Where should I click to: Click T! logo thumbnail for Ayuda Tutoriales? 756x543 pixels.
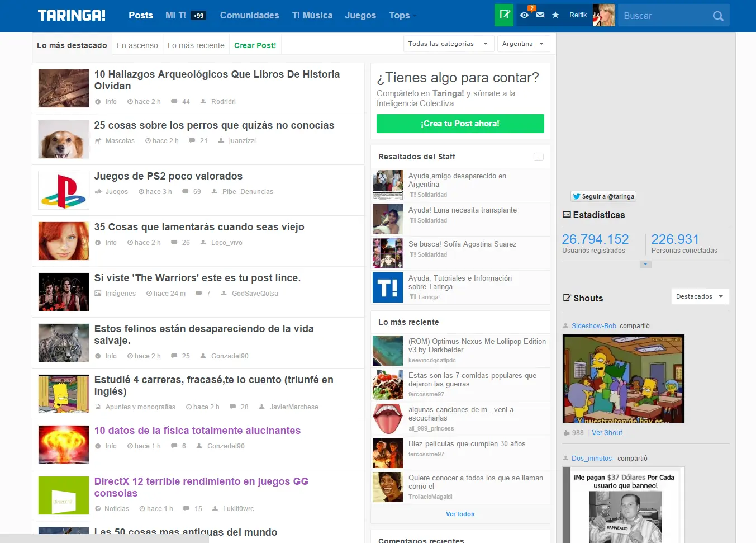pyautogui.click(x=388, y=287)
